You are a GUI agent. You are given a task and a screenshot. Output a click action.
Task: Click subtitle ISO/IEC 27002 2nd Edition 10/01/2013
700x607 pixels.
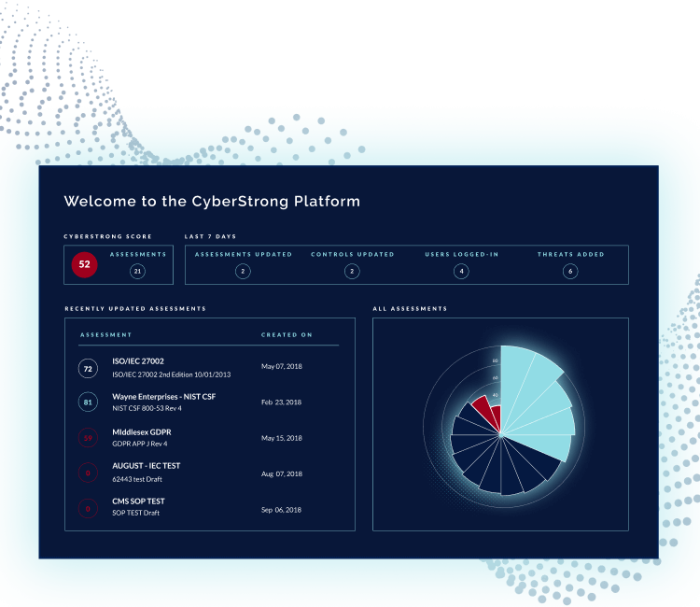(x=172, y=374)
